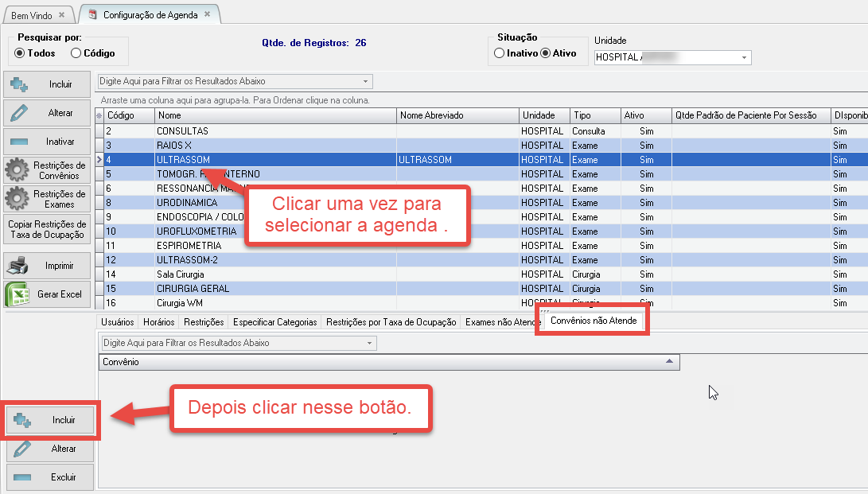Click the top Alterar pencil button
Viewport: 868px width, 494px height.
click(46, 113)
